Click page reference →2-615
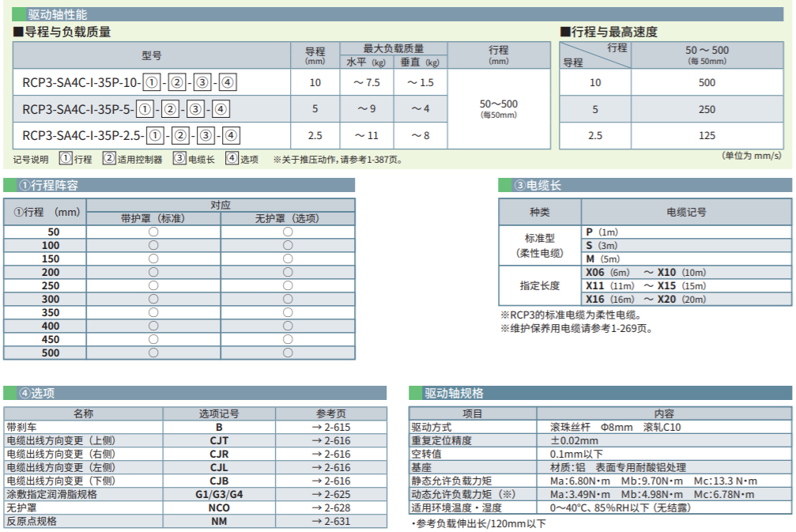The width and height of the screenshot is (796, 532). click(331, 428)
